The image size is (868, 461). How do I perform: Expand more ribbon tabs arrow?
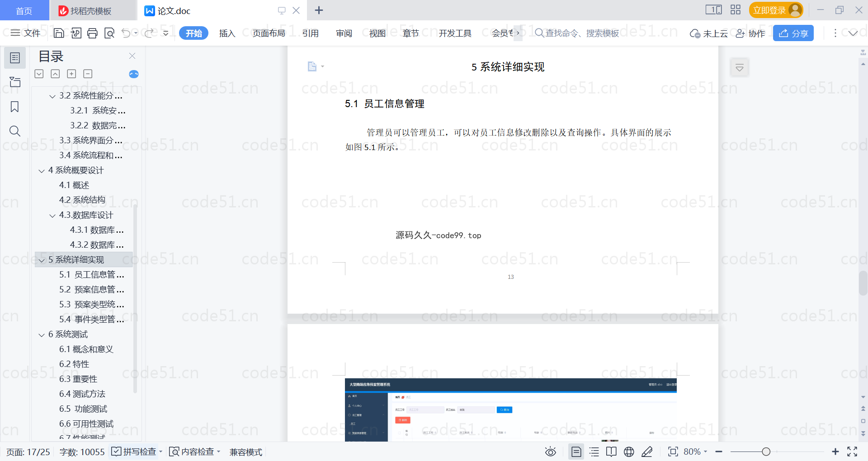coord(518,33)
